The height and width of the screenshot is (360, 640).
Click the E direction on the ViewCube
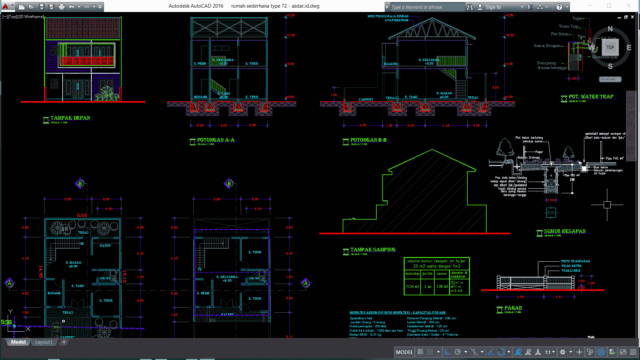[x=629, y=48]
